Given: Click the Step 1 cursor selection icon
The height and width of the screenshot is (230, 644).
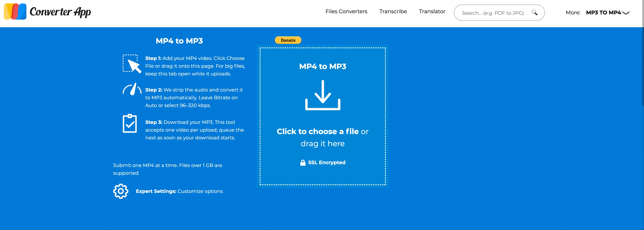Looking at the screenshot, I should tap(132, 64).
